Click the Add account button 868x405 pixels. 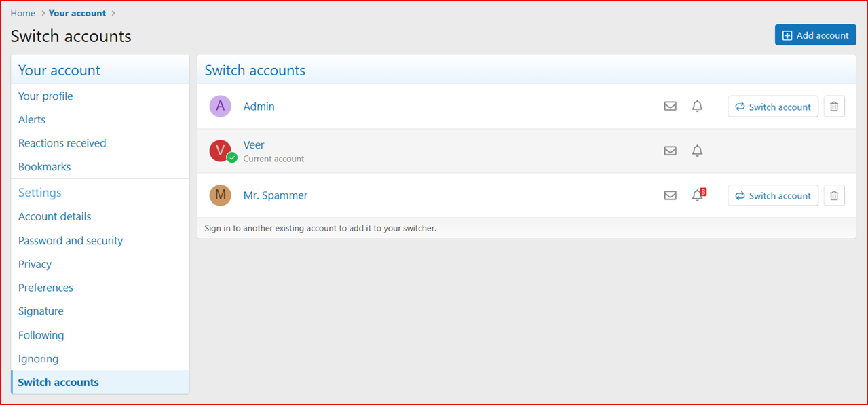click(x=815, y=35)
